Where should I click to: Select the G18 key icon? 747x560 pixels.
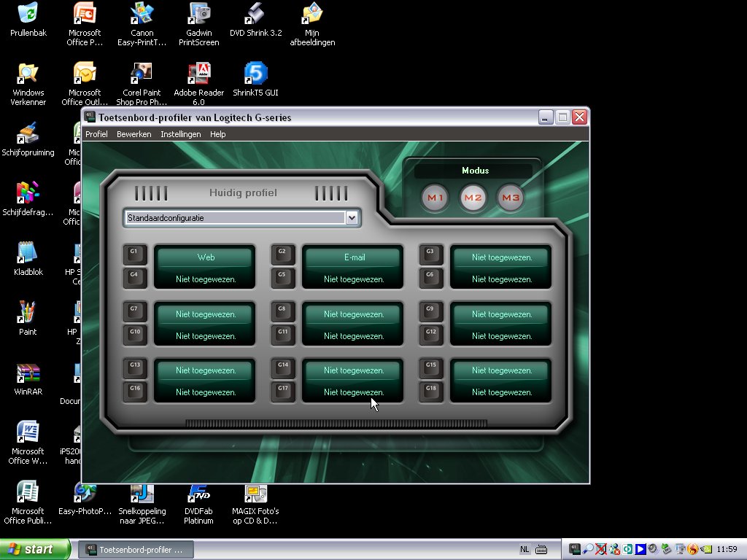point(430,392)
